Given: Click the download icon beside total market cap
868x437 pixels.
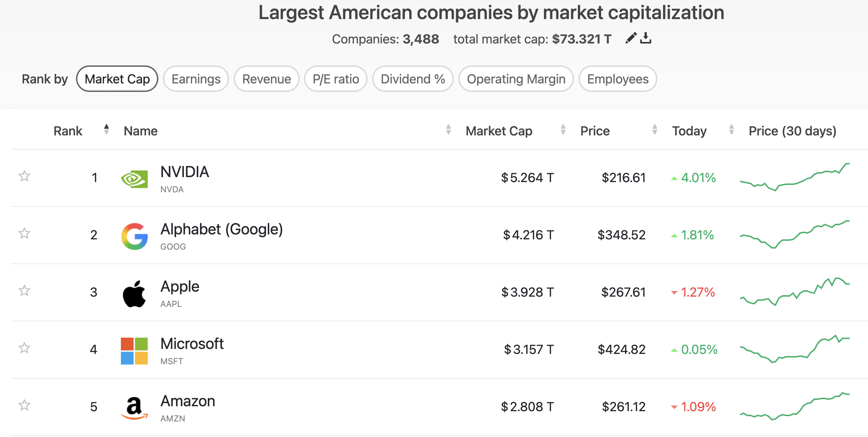Looking at the screenshot, I should click(646, 38).
